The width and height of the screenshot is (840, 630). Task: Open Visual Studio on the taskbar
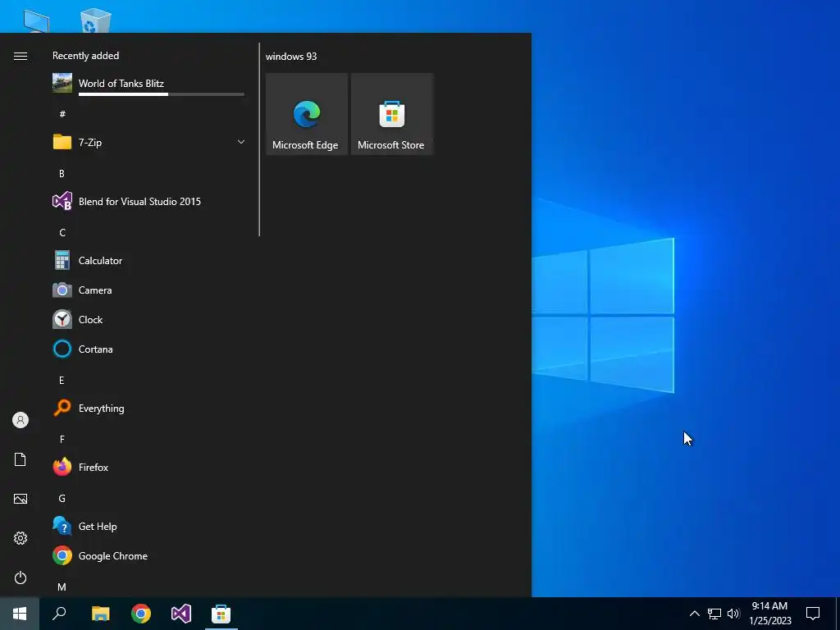181,614
